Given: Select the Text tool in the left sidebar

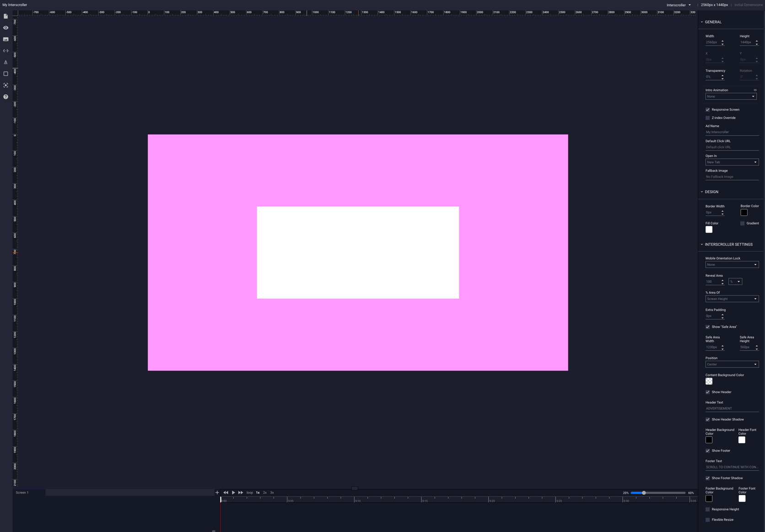Looking at the screenshot, I should [x=5, y=62].
